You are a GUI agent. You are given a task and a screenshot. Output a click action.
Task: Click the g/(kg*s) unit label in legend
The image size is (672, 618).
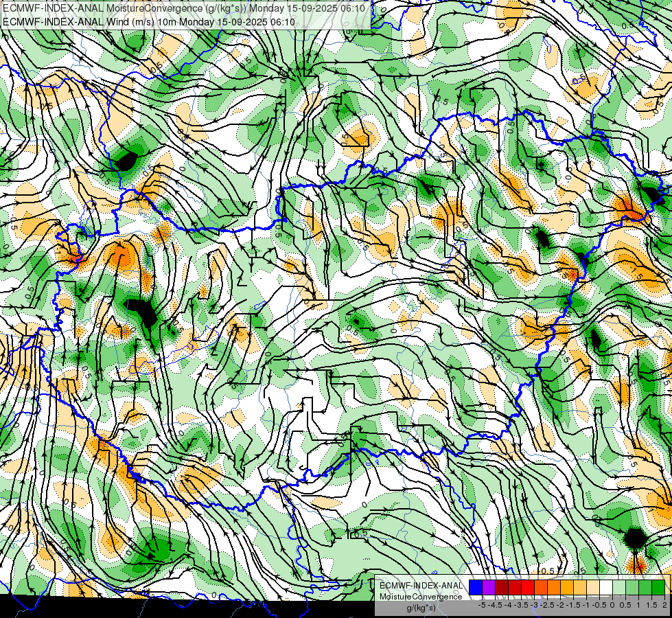tap(421, 608)
